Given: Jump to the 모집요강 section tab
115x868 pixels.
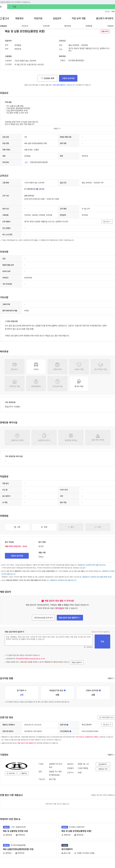Looking at the screenshot, I should (3, 26).
